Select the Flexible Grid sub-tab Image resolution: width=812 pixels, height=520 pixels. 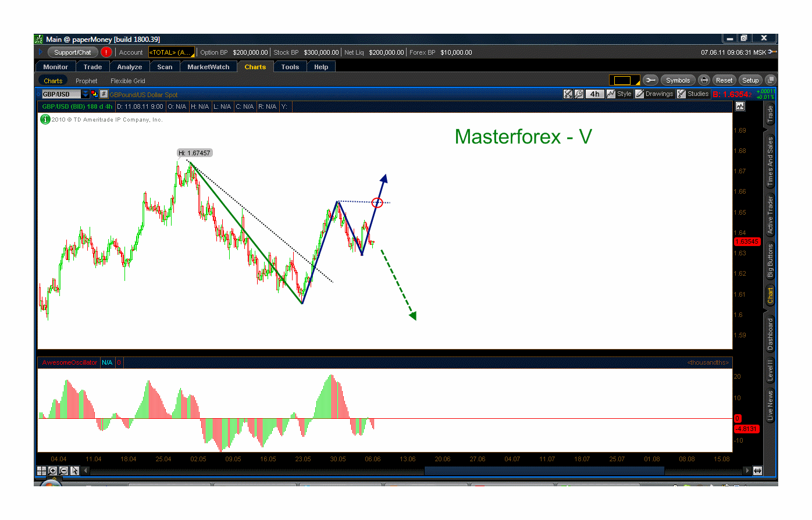[x=128, y=81]
